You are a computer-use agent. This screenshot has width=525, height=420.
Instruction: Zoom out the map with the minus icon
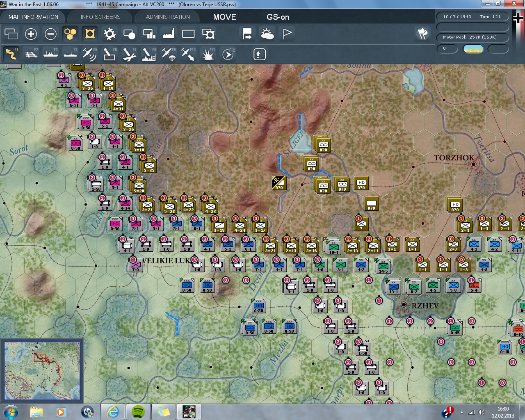(50, 34)
